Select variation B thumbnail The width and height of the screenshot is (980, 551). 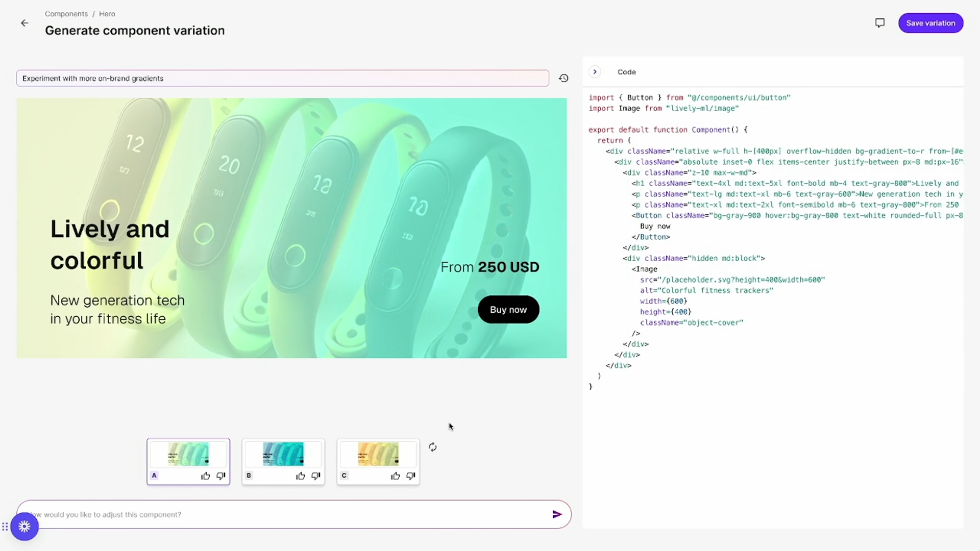coord(283,454)
